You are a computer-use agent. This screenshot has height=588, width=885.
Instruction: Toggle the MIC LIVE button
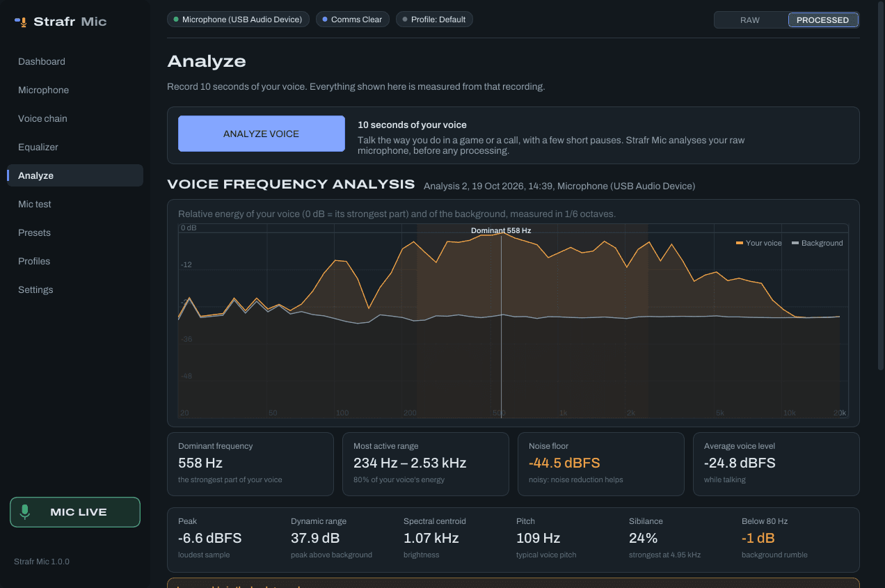click(75, 512)
